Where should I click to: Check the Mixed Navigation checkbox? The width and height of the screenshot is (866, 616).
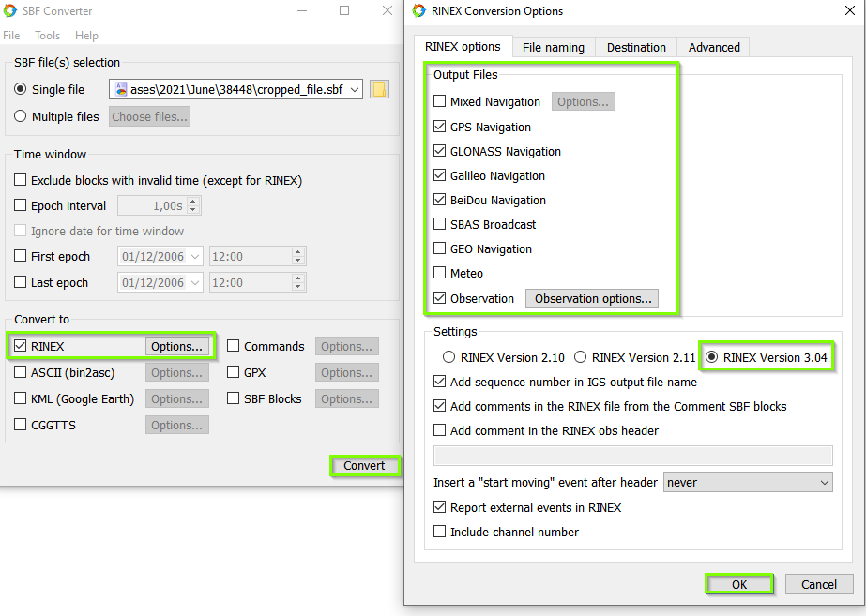tap(440, 101)
